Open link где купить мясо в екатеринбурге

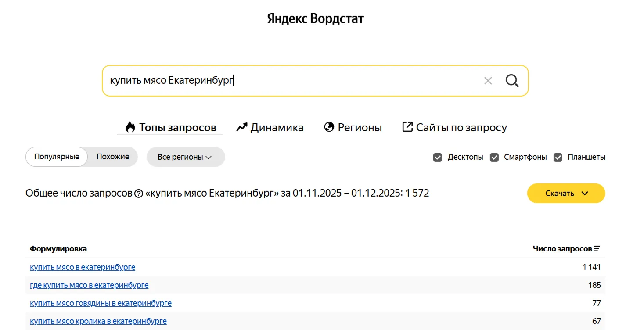pos(89,285)
